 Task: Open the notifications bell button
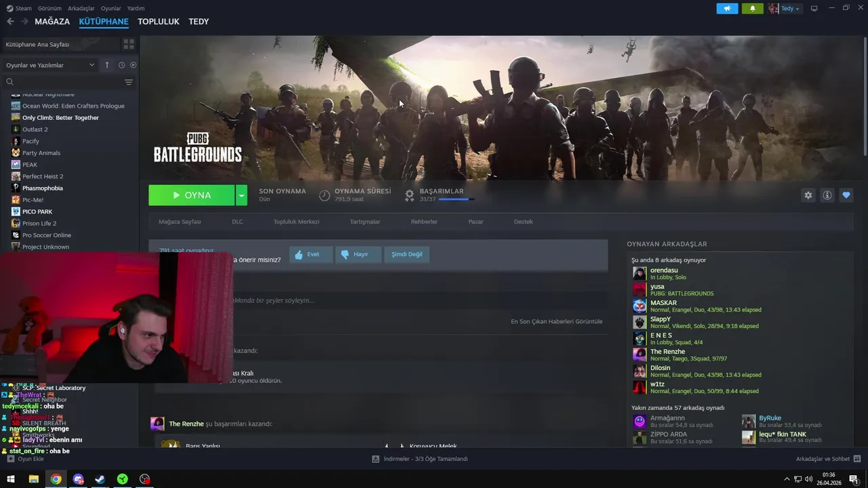tap(752, 8)
